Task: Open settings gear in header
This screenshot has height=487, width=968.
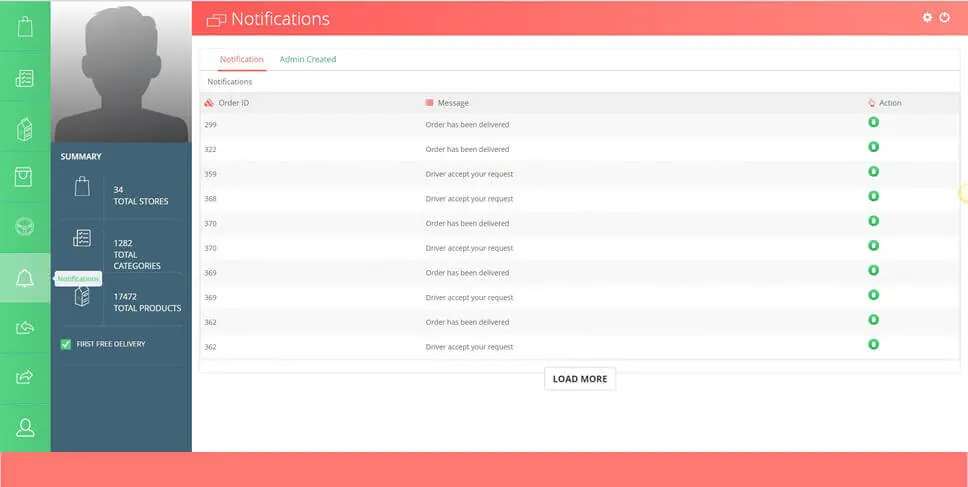Action: click(927, 17)
